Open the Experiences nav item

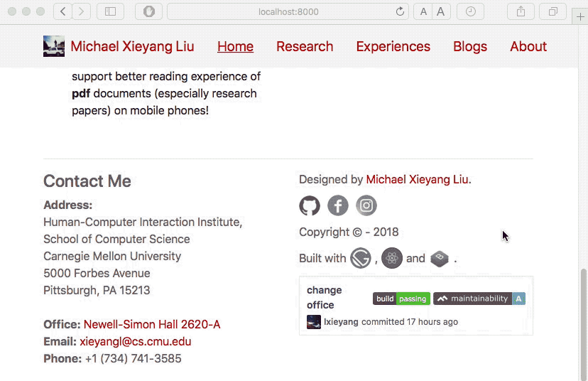coord(393,46)
